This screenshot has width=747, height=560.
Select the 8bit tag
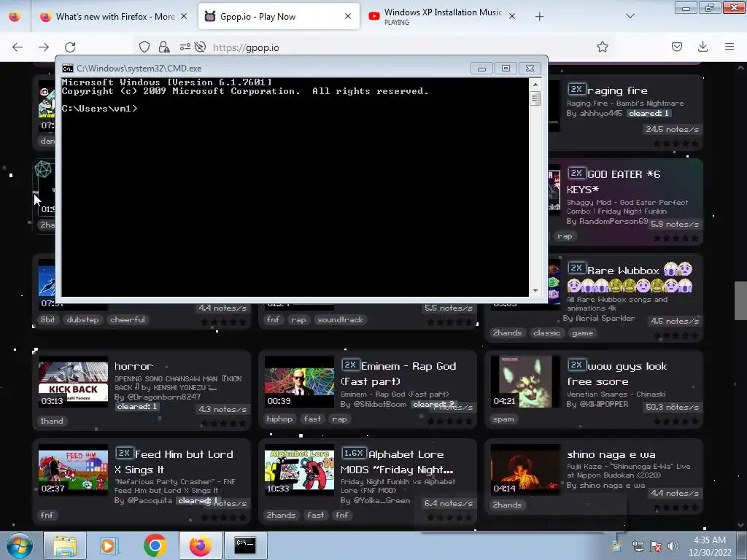point(47,319)
